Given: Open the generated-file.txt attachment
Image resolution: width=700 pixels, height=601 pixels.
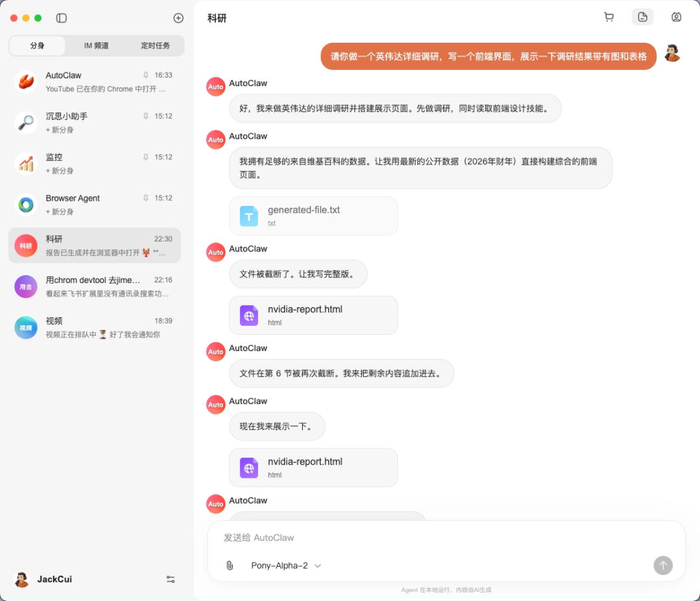Looking at the screenshot, I should [x=313, y=216].
